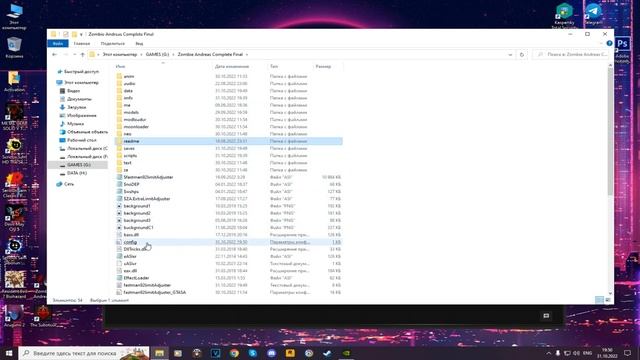
Task: Open Steam from the taskbar
Action: [x=327, y=353]
